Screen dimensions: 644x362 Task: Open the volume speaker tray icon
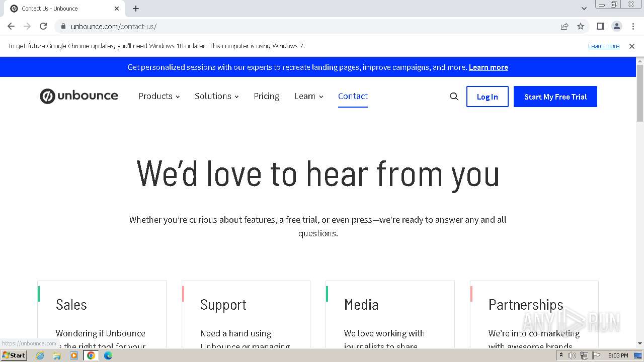[x=572, y=355]
